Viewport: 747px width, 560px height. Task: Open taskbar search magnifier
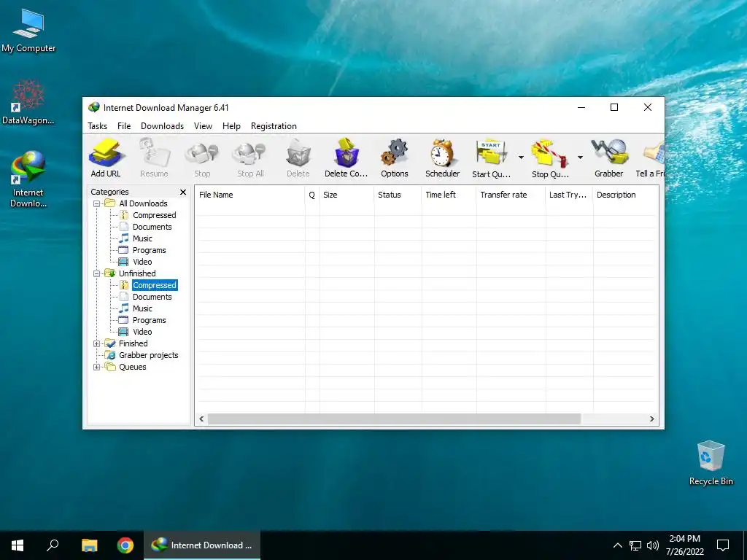click(x=53, y=545)
